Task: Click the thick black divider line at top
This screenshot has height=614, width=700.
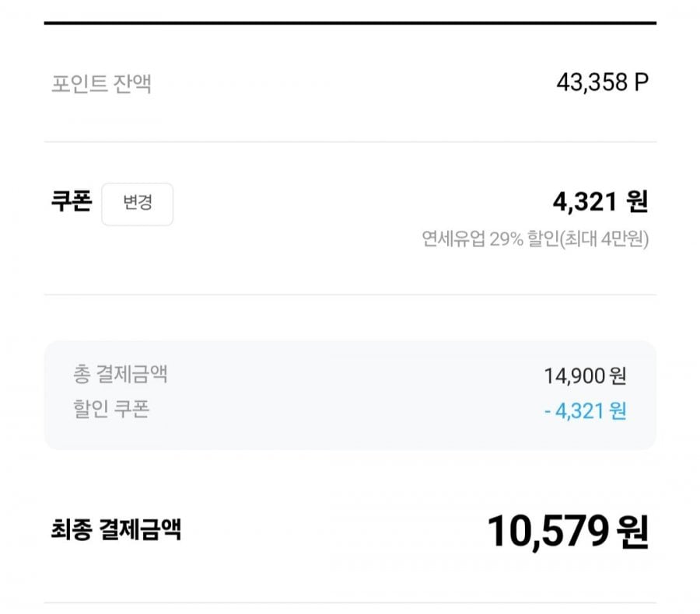Action: pos(350,23)
